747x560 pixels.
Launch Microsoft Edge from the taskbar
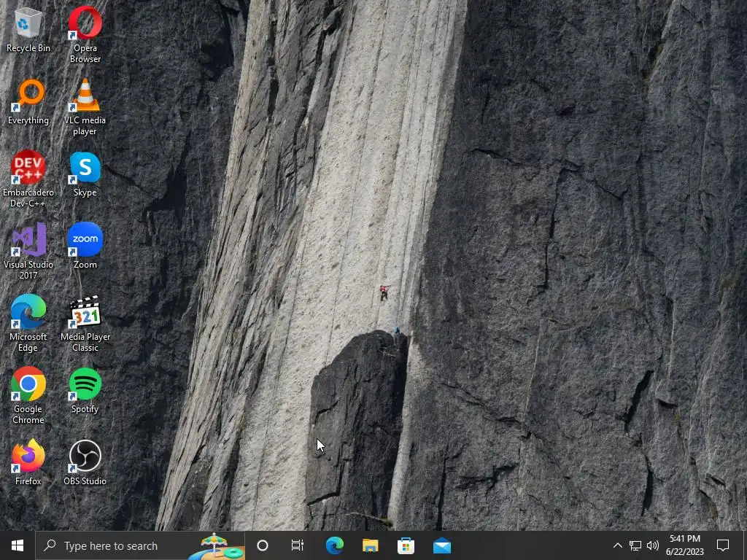(334, 545)
